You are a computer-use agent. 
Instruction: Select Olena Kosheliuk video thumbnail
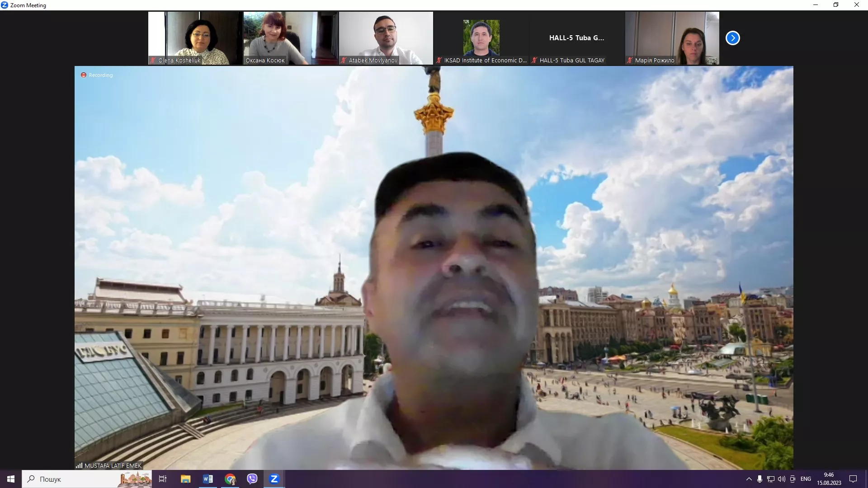click(195, 38)
